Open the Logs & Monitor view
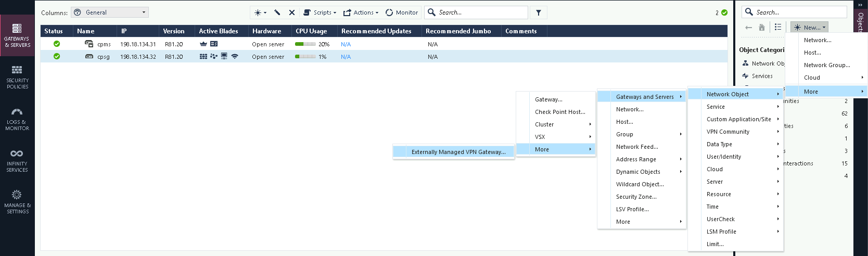Screen dimensions: 868x256 [17, 119]
